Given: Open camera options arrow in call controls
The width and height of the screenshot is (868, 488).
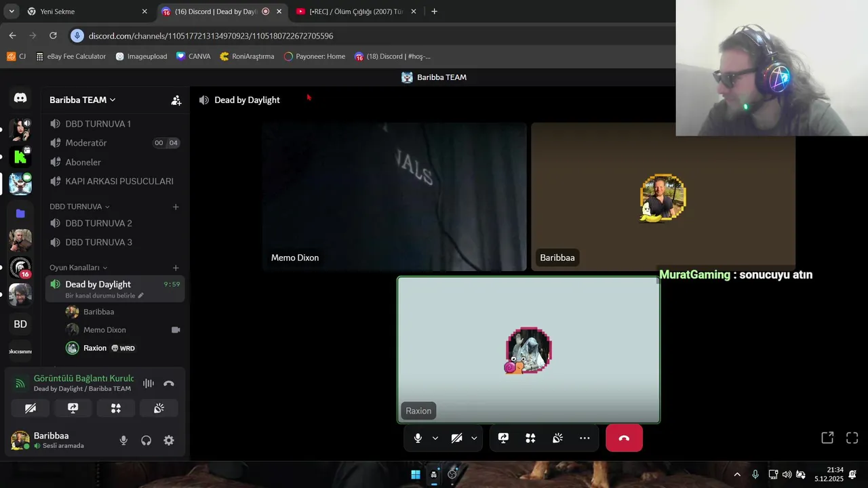Looking at the screenshot, I should pyautogui.click(x=474, y=438).
